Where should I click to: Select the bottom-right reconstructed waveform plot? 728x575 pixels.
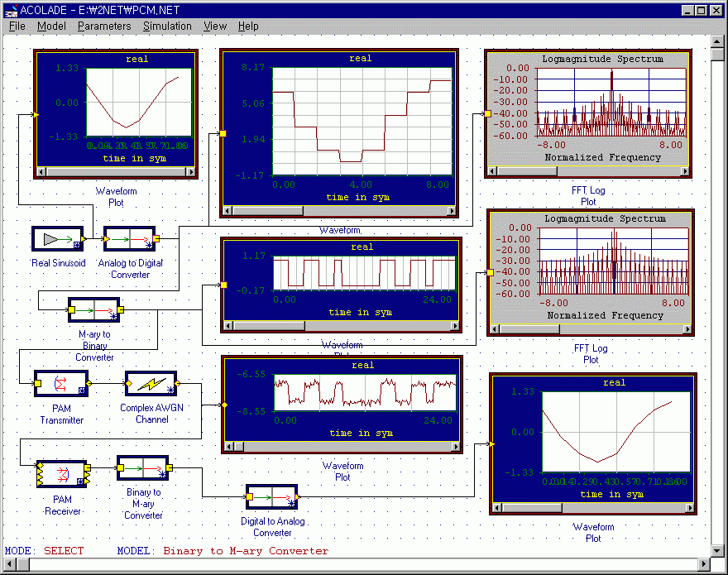593,443
